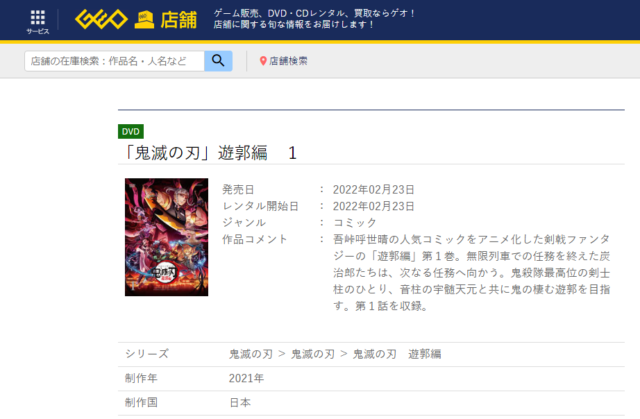The image size is (640, 419).
Task: Select the 発売日 date value 2022年02月23日
Action: (x=373, y=189)
